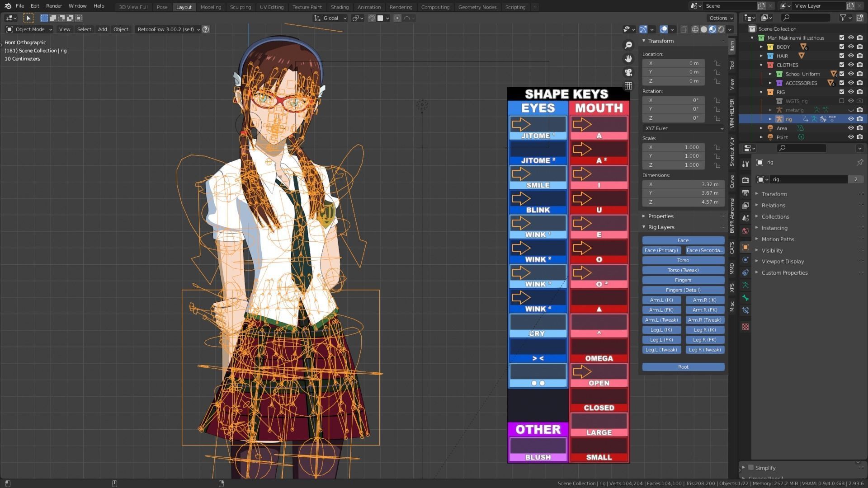Open Render properties tab icon

coord(745,180)
